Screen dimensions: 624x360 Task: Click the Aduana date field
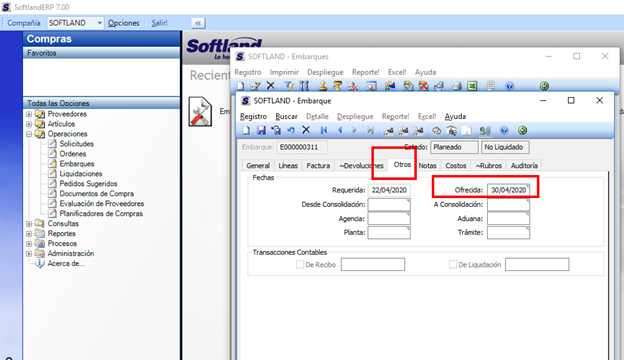pyautogui.click(x=509, y=218)
